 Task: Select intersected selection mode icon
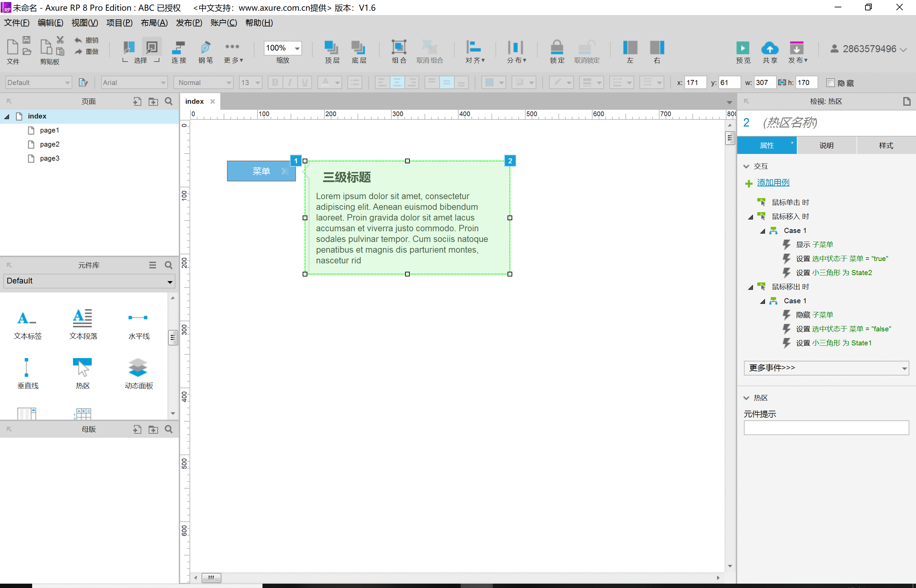(x=129, y=47)
